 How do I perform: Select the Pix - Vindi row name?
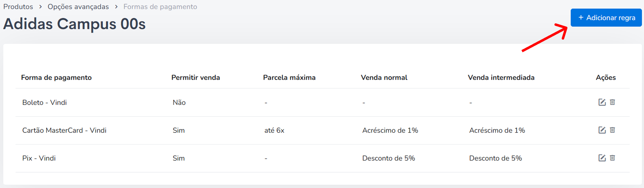coord(39,158)
